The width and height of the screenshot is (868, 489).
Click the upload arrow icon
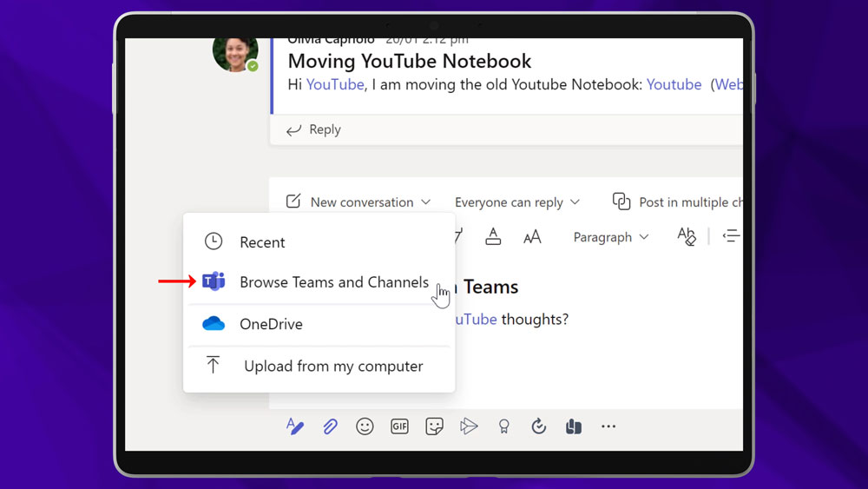point(214,365)
